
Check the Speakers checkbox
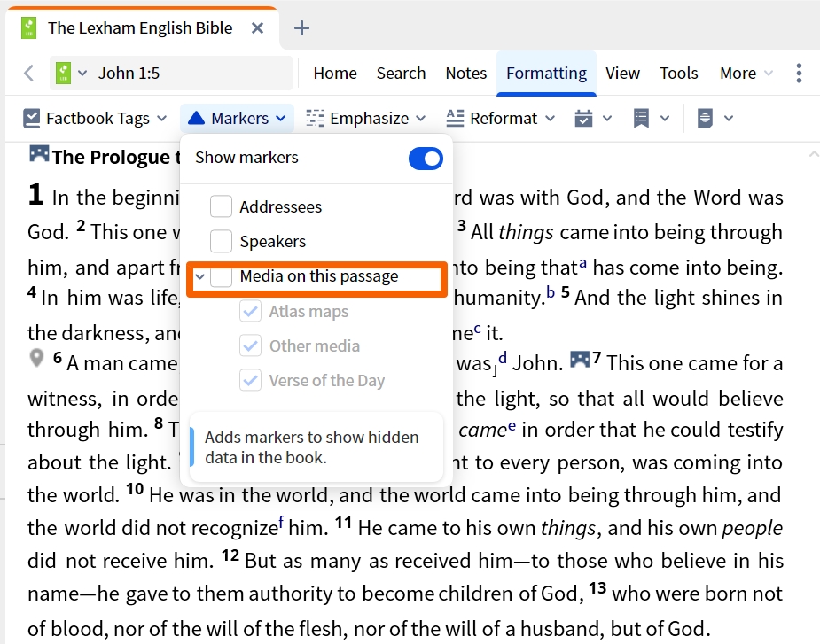point(222,241)
